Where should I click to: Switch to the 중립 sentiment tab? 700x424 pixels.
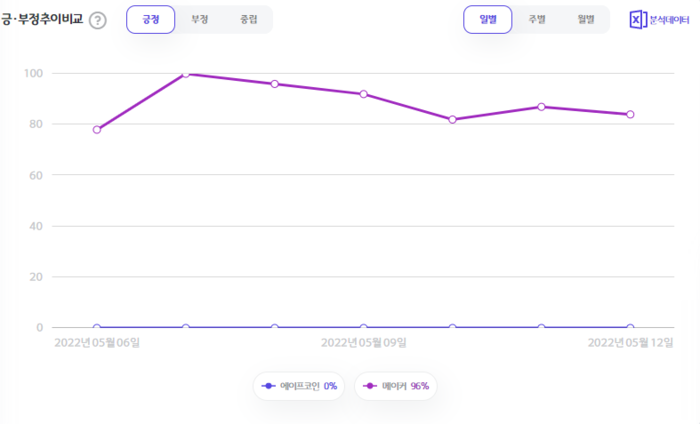tap(247, 19)
